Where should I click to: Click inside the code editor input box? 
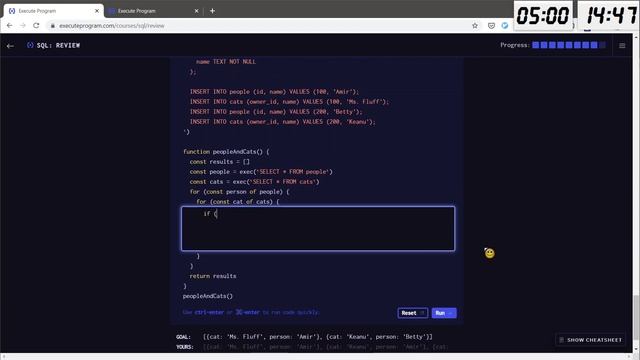click(x=318, y=228)
